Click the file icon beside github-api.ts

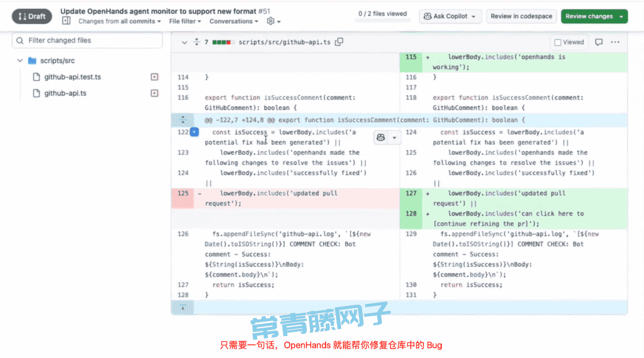(36, 94)
